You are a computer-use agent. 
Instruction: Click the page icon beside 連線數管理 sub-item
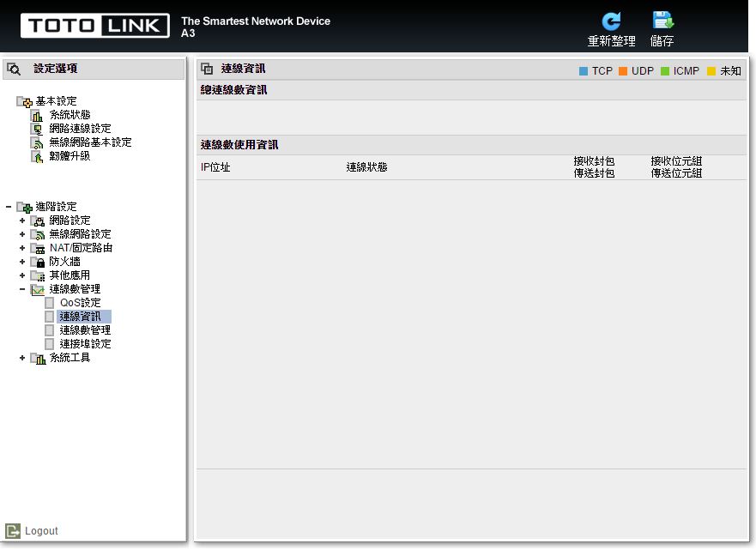coord(49,330)
